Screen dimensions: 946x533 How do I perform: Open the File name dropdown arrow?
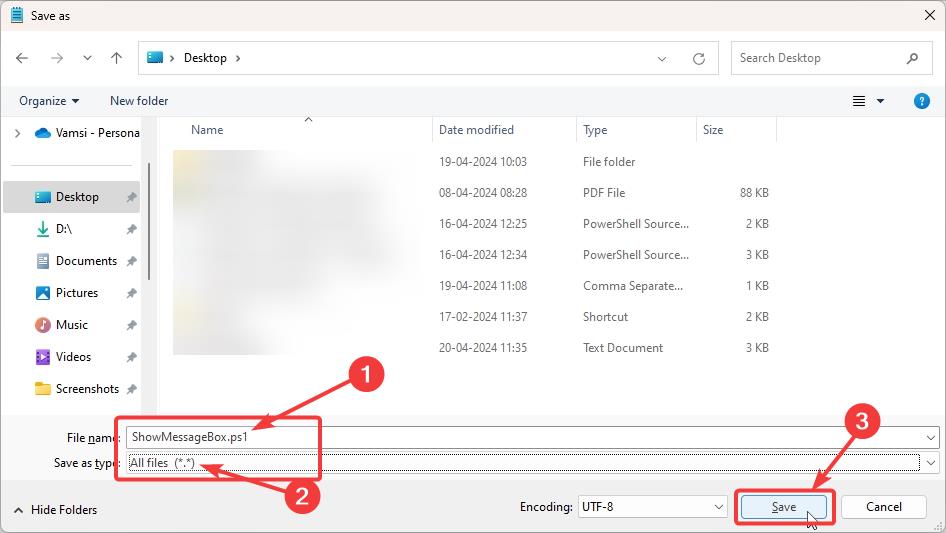pyautogui.click(x=930, y=438)
